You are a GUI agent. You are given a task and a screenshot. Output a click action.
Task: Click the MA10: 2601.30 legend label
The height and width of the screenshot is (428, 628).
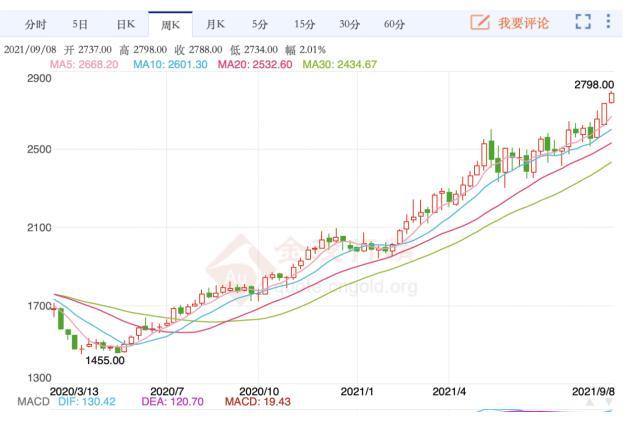(x=170, y=64)
